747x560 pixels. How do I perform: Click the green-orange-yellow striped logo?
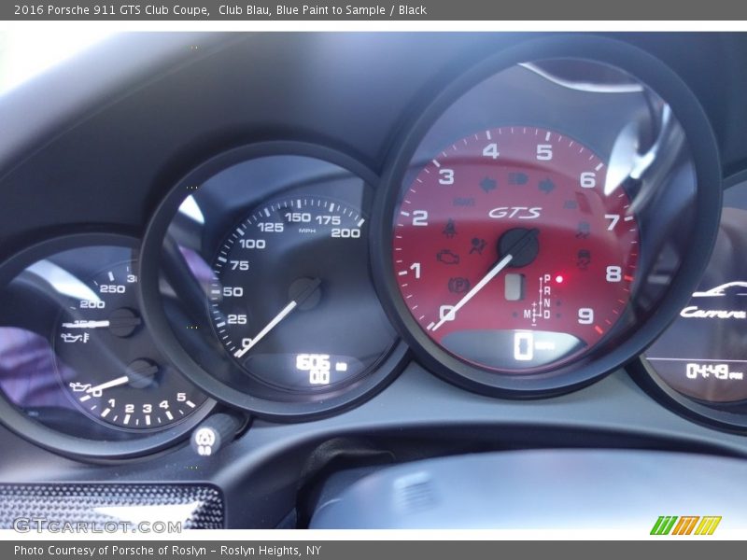tap(685, 525)
